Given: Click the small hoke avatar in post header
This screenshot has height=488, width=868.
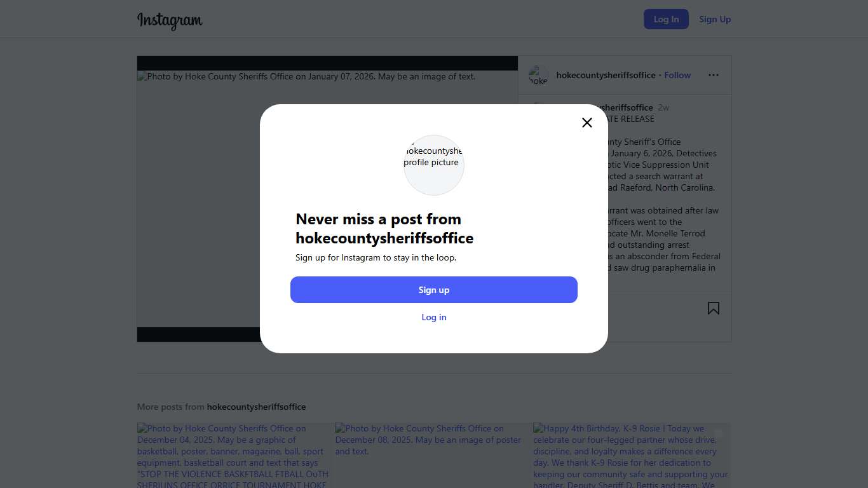Looking at the screenshot, I should (538, 75).
